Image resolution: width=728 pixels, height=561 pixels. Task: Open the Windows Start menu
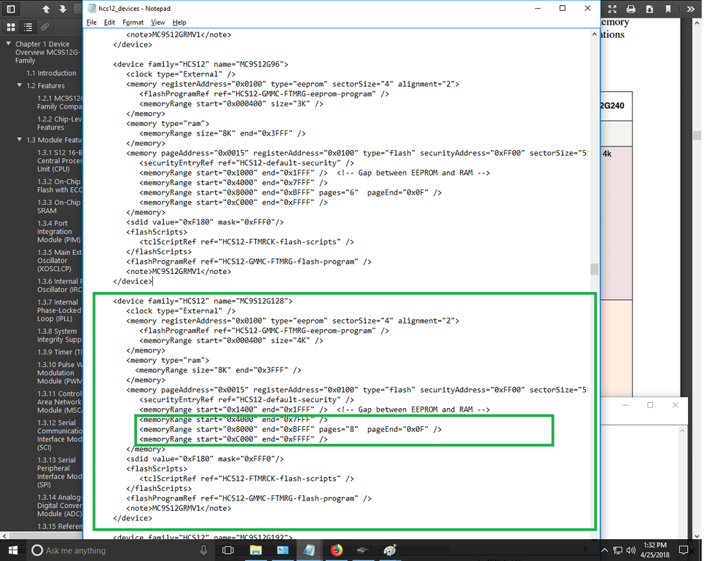(x=12, y=550)
